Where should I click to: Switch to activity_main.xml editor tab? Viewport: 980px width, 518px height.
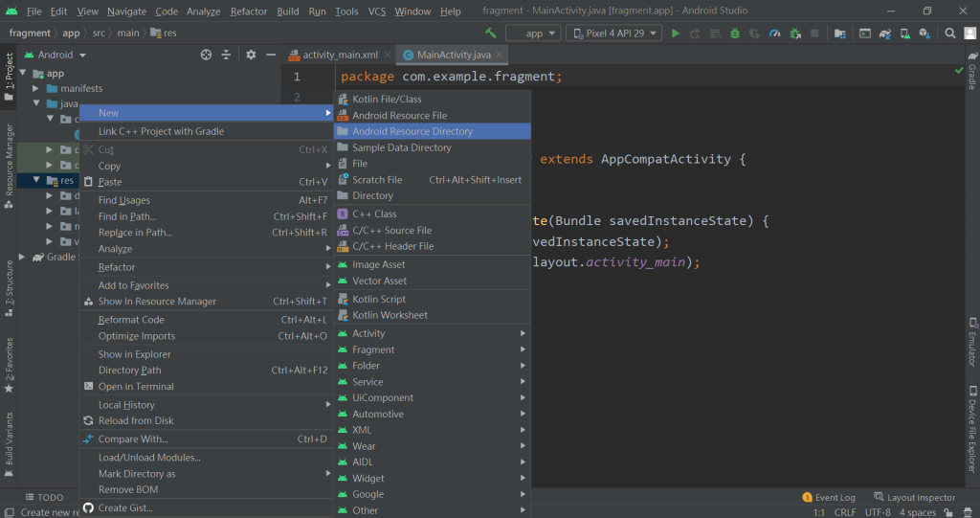pos(340,55)
